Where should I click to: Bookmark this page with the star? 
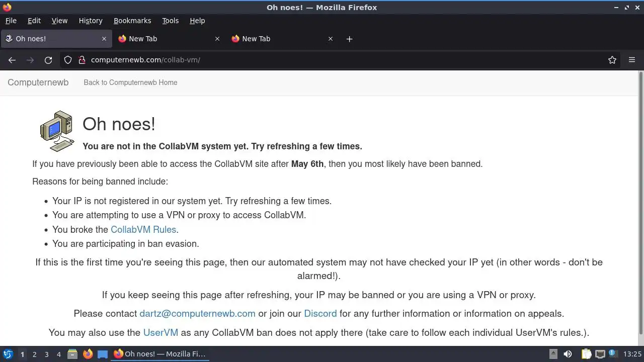[612, 60]
